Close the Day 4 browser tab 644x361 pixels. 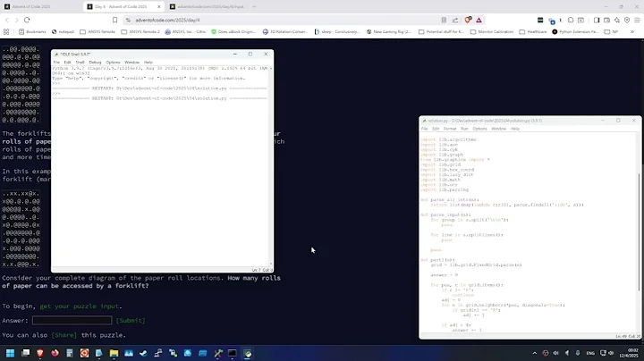click(159, 6)
